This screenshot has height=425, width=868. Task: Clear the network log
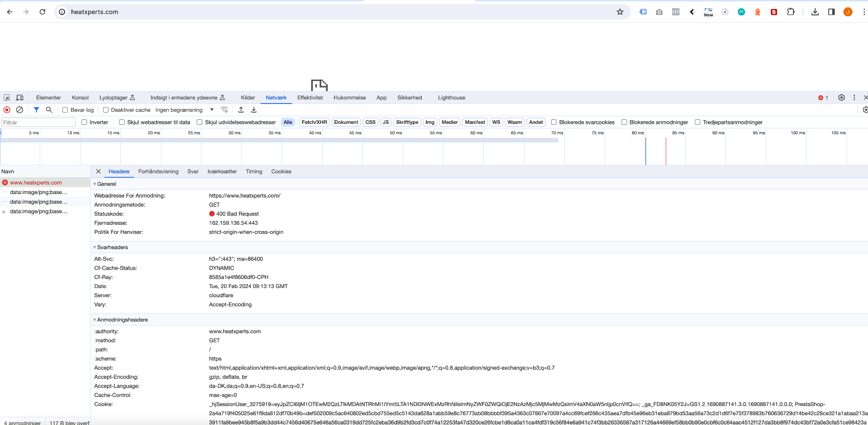pyautogui.click(x=19, y=110)
